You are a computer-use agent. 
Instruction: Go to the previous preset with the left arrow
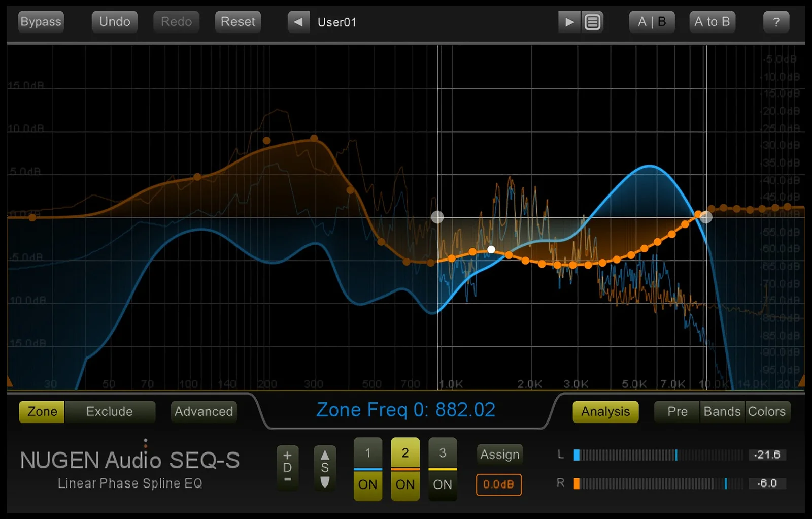(x=298, y=22)
